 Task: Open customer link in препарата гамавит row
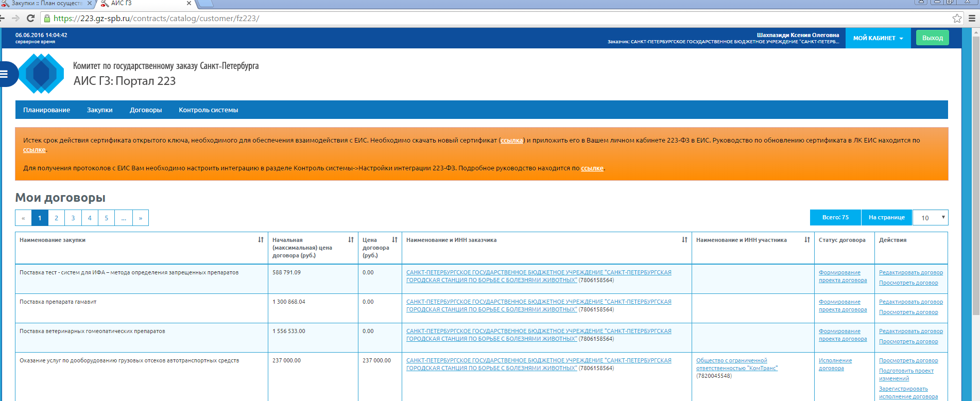coord(539,306)
